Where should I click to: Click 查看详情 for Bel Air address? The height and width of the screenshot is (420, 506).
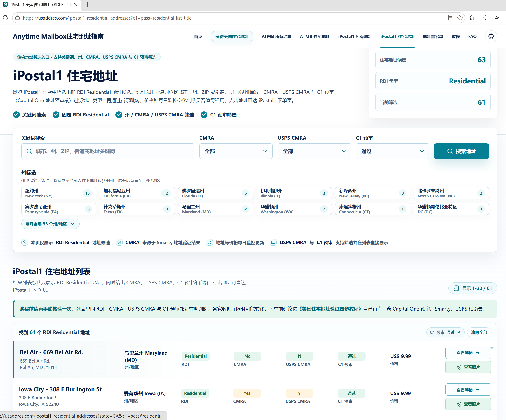[x=468, y=352]
